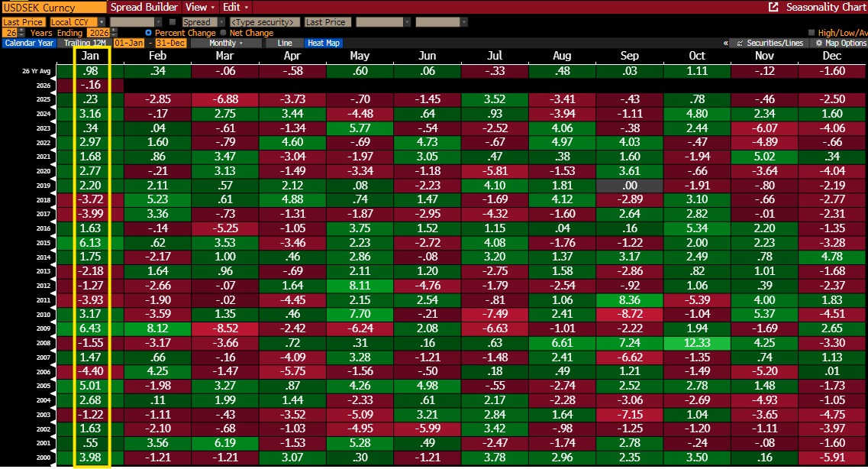Viewport: 868px width, 469px height.
Task: Switch to the Line chart view
Action: click(x=284, y=43)
